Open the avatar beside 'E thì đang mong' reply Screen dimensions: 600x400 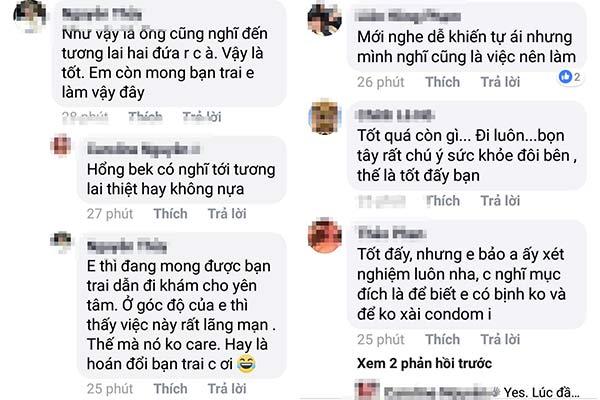[x=61, y=242]
